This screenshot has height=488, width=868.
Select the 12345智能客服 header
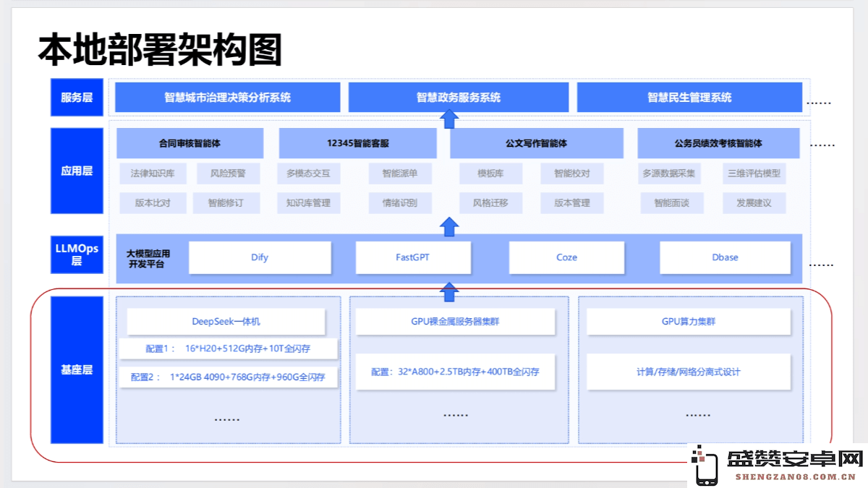point(357,143)
